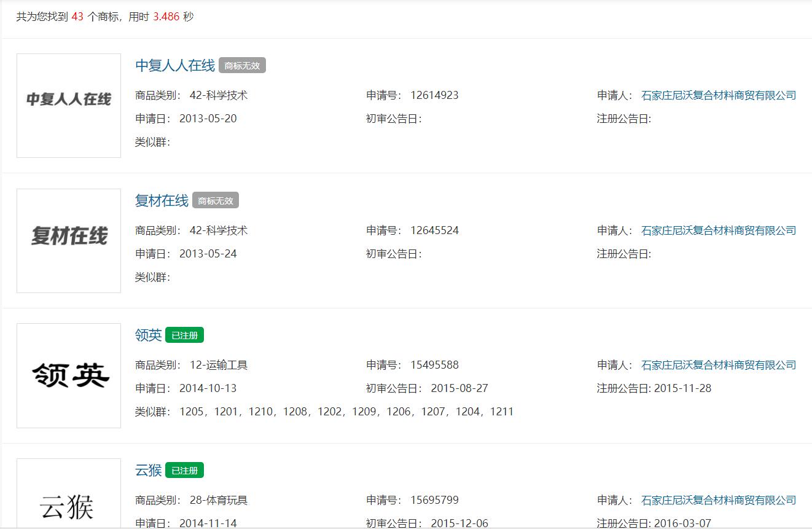Viewport: 812px width, 529px height.
Task: Open applicant link in 领英 row
Action: tap(719, 365)
